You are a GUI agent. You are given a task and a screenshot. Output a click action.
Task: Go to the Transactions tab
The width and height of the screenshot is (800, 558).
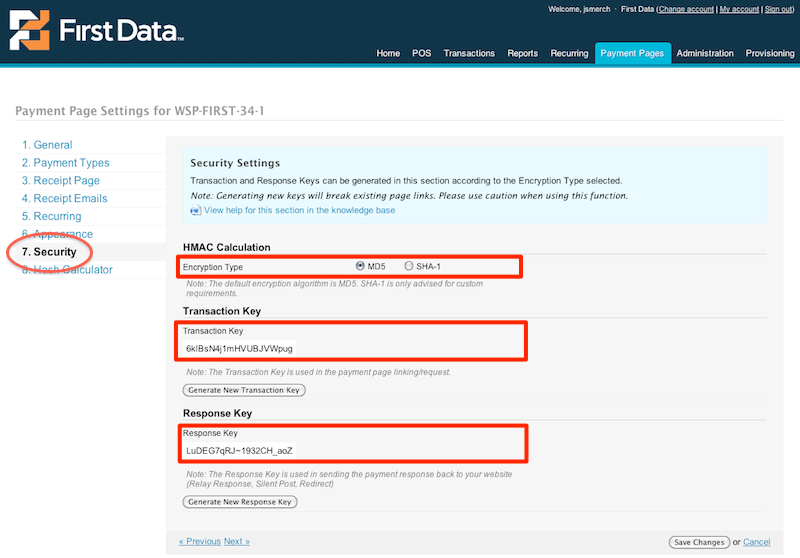click(x=469, y=53)
